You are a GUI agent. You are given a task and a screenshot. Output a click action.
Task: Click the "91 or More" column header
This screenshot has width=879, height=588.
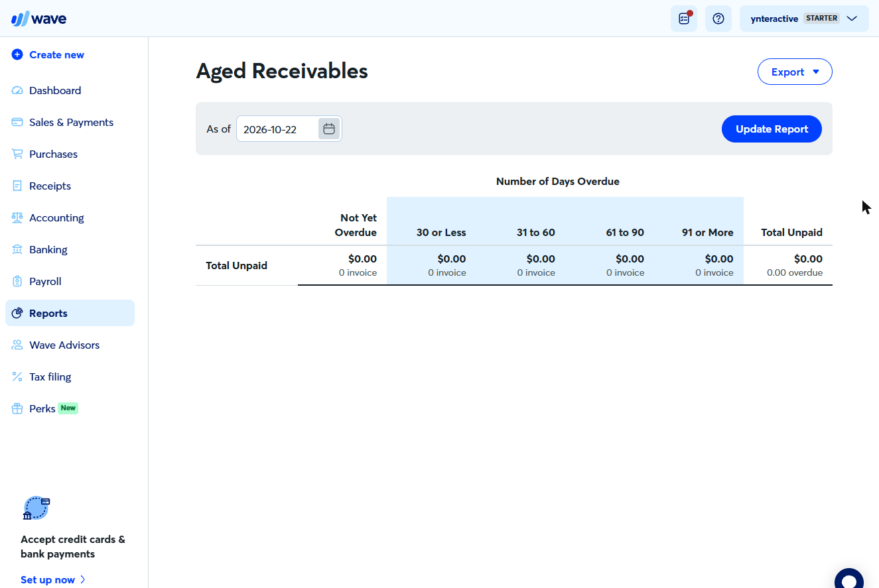pos(708,233)
